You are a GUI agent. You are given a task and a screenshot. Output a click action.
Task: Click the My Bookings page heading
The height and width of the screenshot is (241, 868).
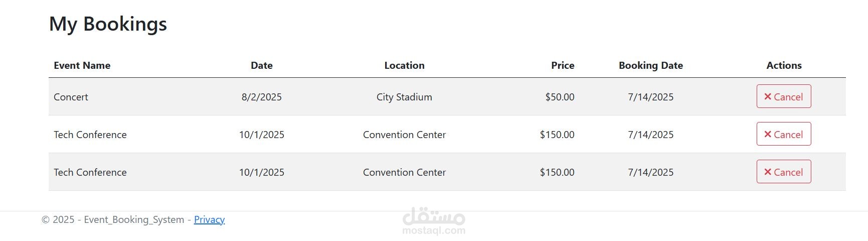click(x=108, y=24)
